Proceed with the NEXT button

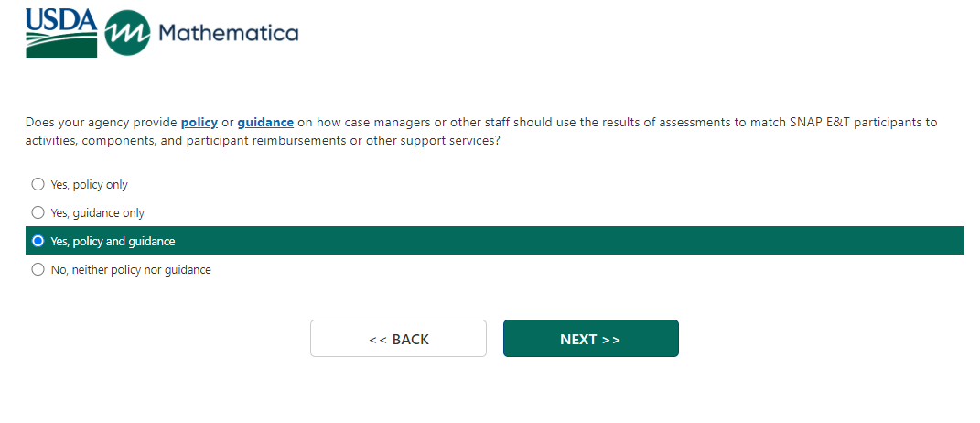click(x=590, y=339)
